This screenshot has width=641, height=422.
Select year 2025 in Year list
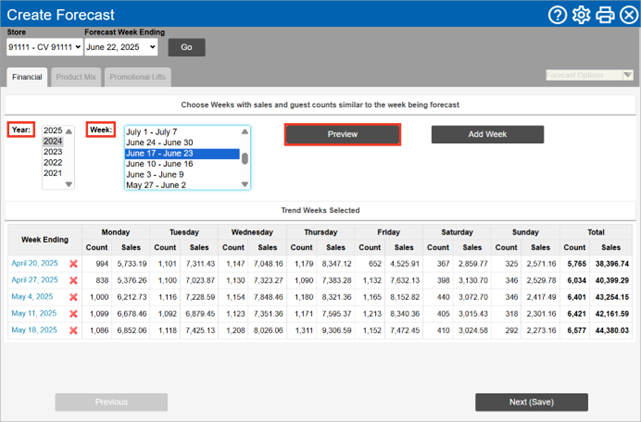tap(53, 130)
